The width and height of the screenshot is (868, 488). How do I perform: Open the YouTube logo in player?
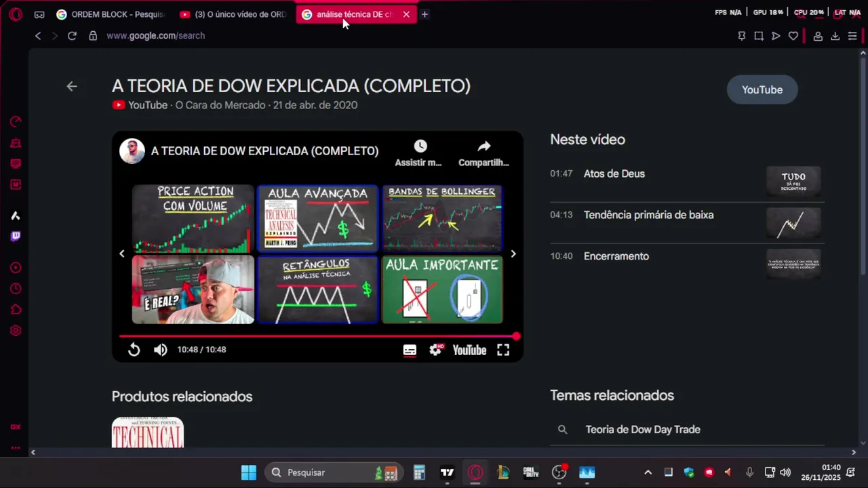(469, 350)
